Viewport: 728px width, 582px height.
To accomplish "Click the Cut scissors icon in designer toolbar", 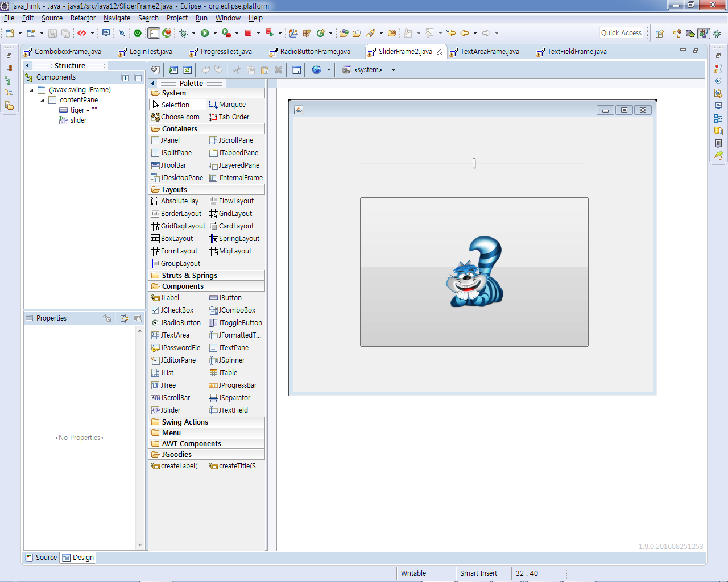I will pyautogui.click(x=237, y=70).
